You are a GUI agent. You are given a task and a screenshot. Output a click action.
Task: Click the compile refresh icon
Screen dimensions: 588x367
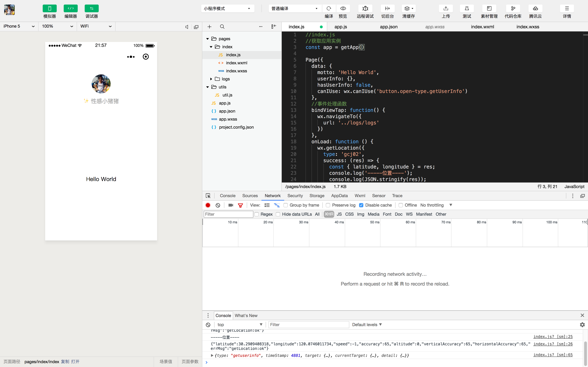pyautogui.click(x=329, y=9)
